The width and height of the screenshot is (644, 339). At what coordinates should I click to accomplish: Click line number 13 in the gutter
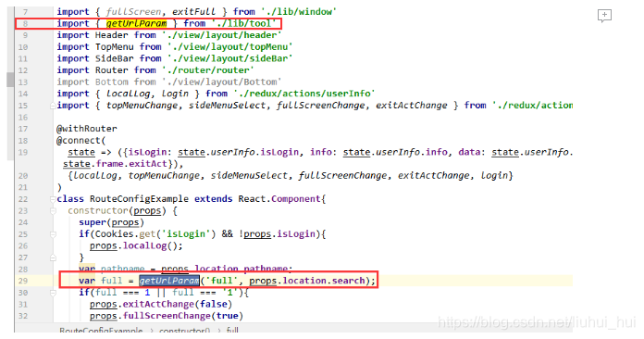[x=23, y=82]
